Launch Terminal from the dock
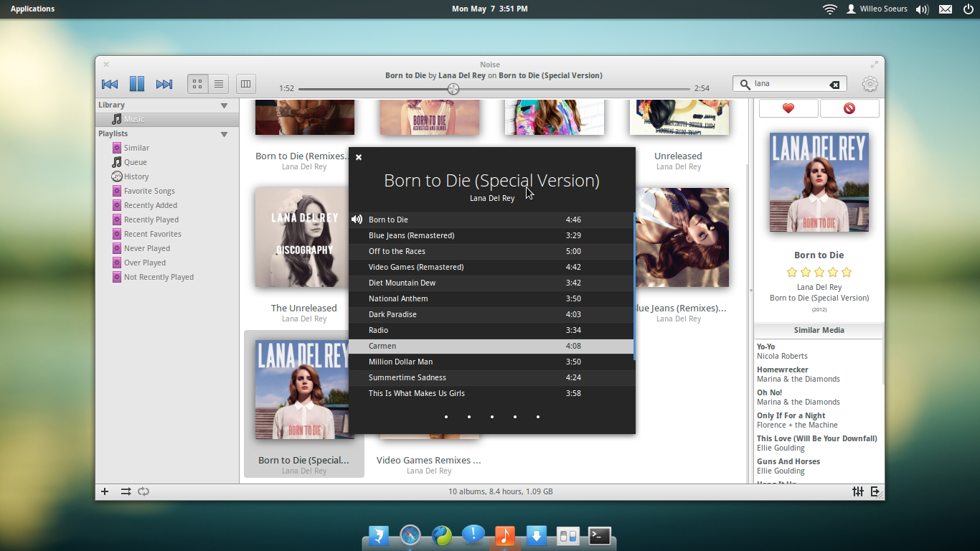Image resolution: width=980 pixels, height=551 pixels. click(x=600, y=536)
